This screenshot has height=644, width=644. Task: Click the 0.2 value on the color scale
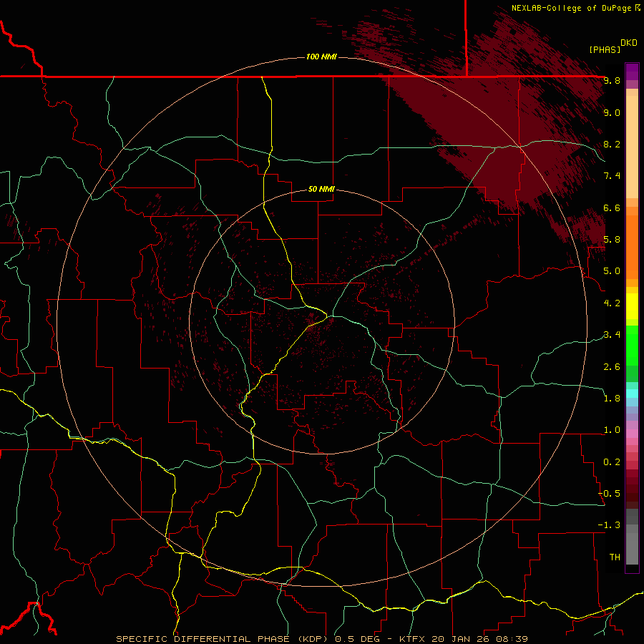612,462
